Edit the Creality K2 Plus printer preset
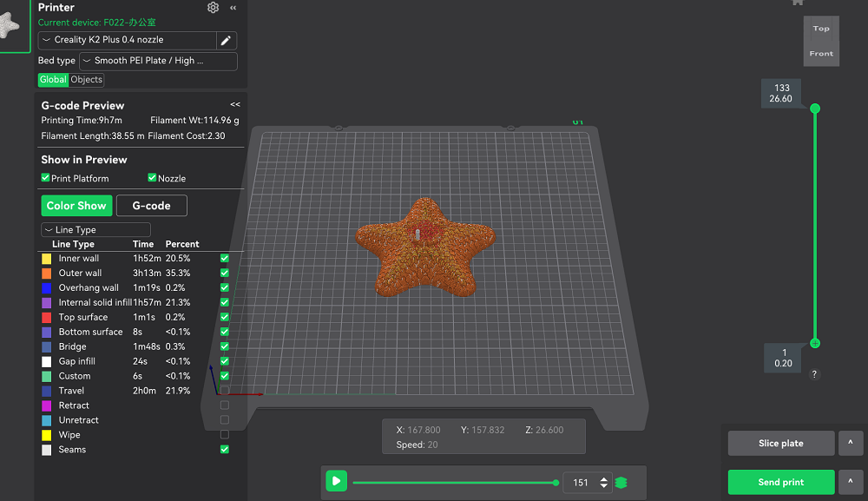The height and width of the screenshot is (501, 868). point(226,40)
